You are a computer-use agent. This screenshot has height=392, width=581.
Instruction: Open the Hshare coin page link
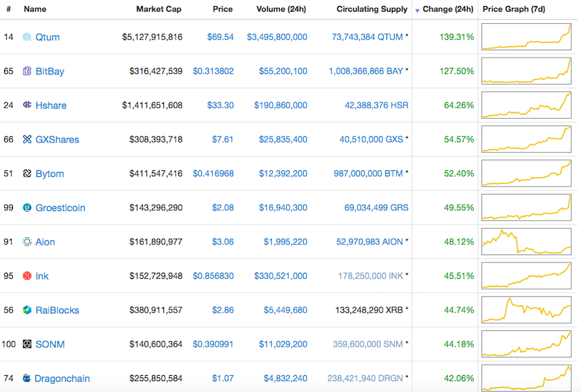[51, 105]
